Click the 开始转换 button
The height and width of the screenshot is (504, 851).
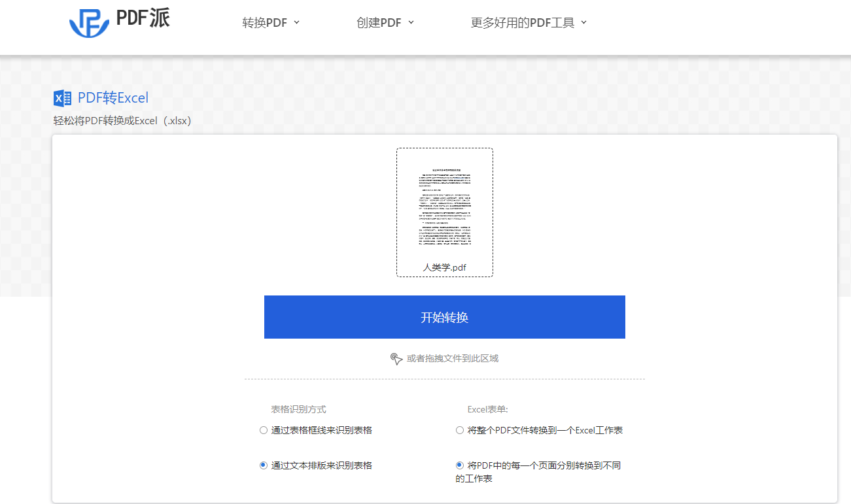pos(445,317)
